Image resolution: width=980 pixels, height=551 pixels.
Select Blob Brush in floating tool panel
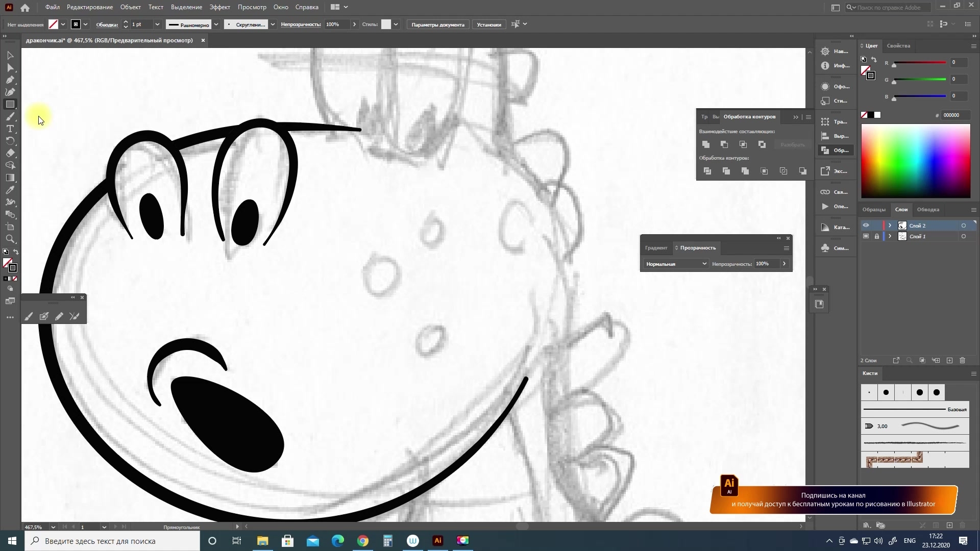point(44,316)
